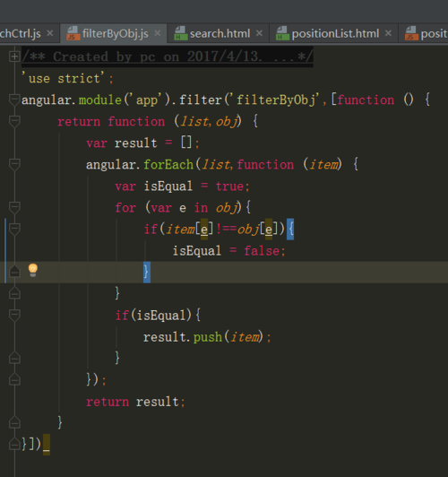The image size is (448, 477).
Task: Close the chCtrl.js tab
Action: tap(50, 33)
